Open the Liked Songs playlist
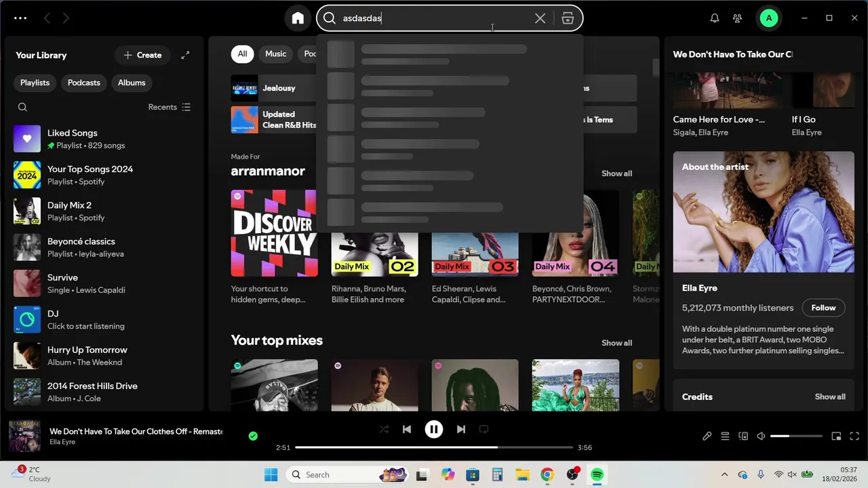Image resolution: width=868 pixels, height=488 pixels. pyautogui.click(x=104, y=139)
